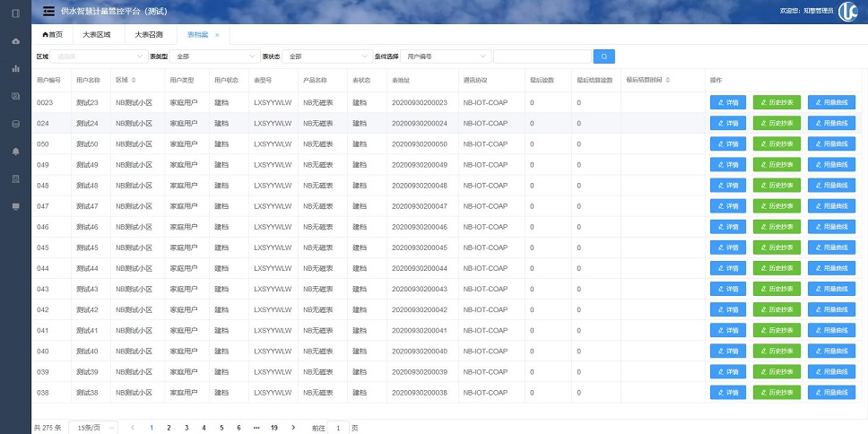Go to page 4
Image resolution: width=868 pixels, height=434 pixels.
pos(204,428)
